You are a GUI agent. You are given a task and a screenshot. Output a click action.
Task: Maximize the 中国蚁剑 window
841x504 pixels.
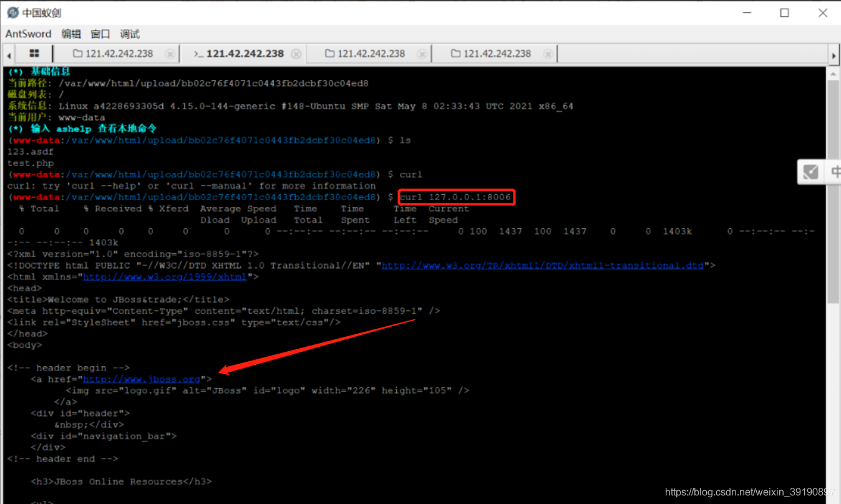pos(784,13)
